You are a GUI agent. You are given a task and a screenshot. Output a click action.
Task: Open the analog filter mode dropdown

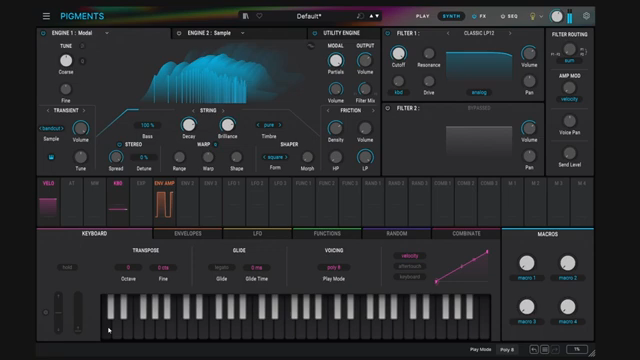(x=479, y=93)
